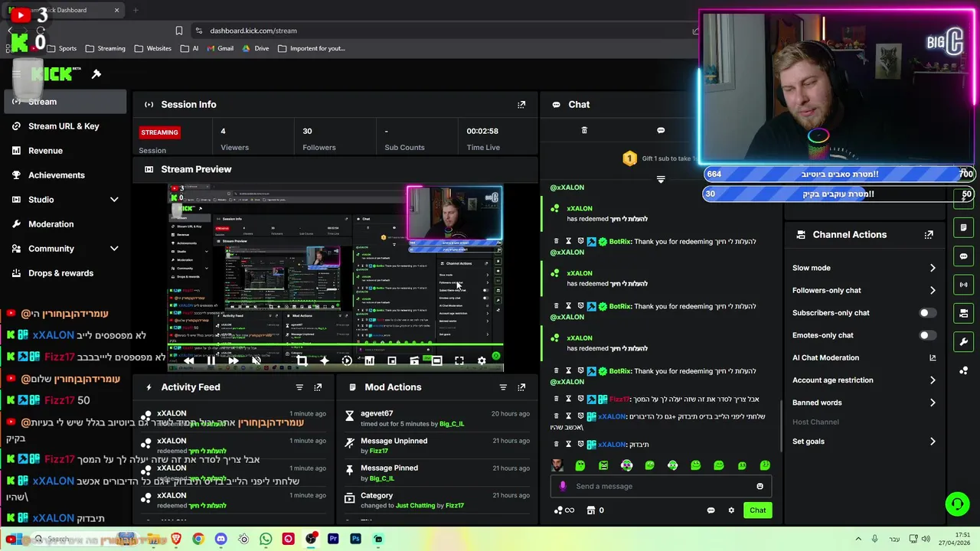Open the Drive bookmark
Screen dimensions: 980x551
click(x=256, y=48)
